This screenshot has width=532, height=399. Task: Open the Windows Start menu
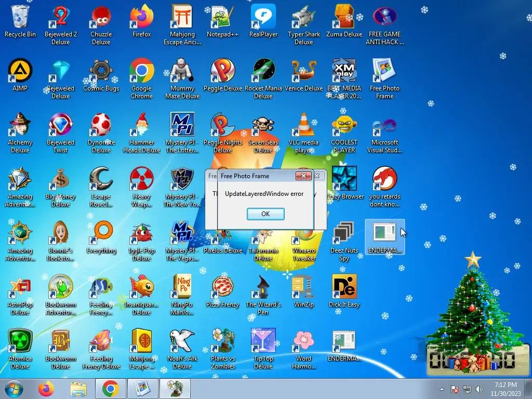14,389
